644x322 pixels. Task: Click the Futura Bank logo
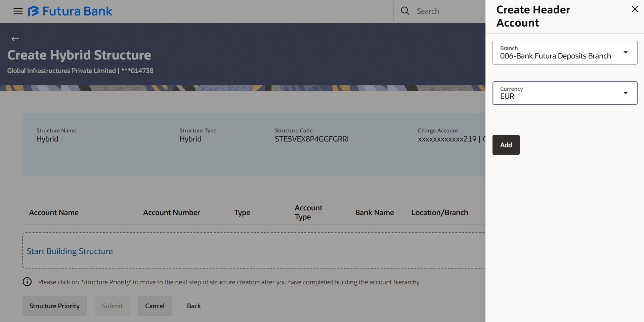pyautogui.click(x=70, y=11)
